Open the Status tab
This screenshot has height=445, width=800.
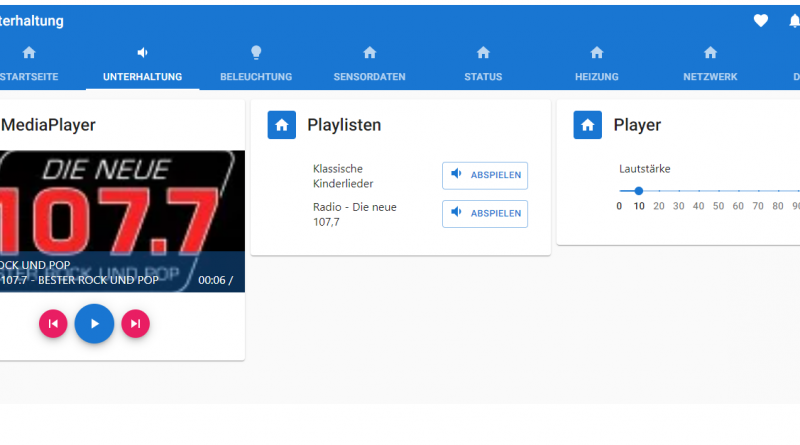pyautogui.click(x=483, y=64)
